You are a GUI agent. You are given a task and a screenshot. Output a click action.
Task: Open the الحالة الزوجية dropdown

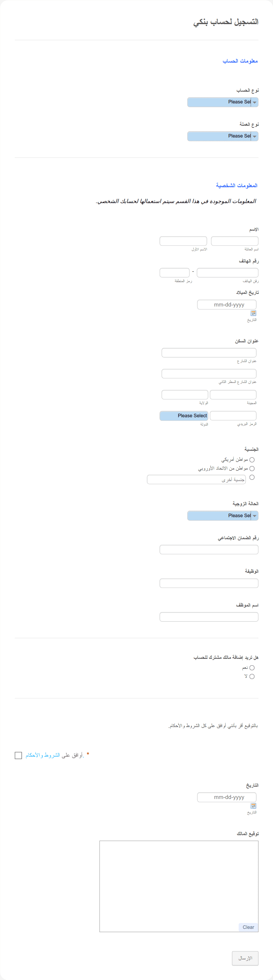223,516
